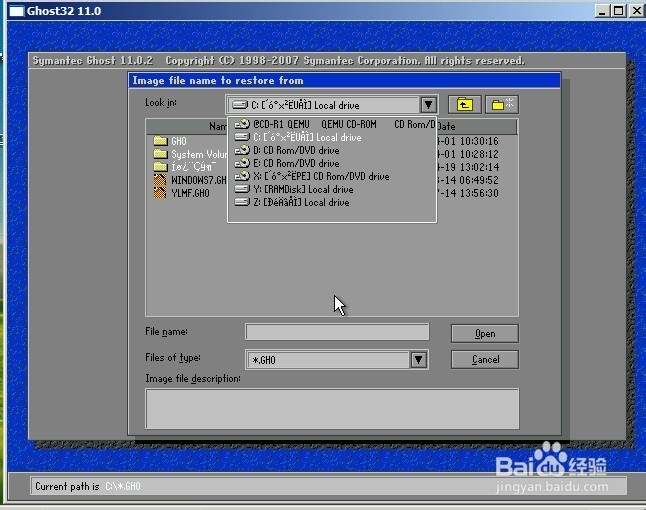The width and height of the screenshot is (646, 510).
Task: Click the CD icon beside @CD-R1 entry
Action: [x=242, y=124]
